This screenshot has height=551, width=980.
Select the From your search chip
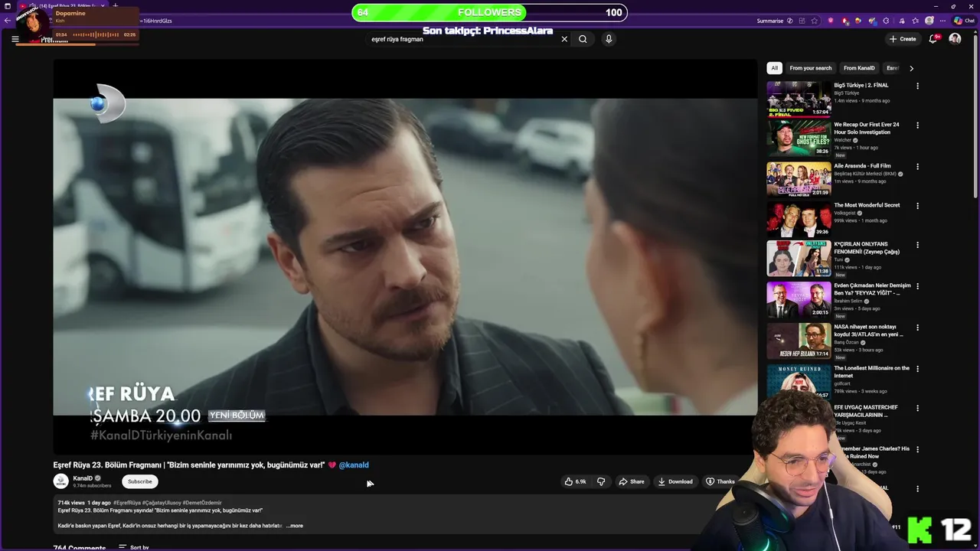[810, 68]
